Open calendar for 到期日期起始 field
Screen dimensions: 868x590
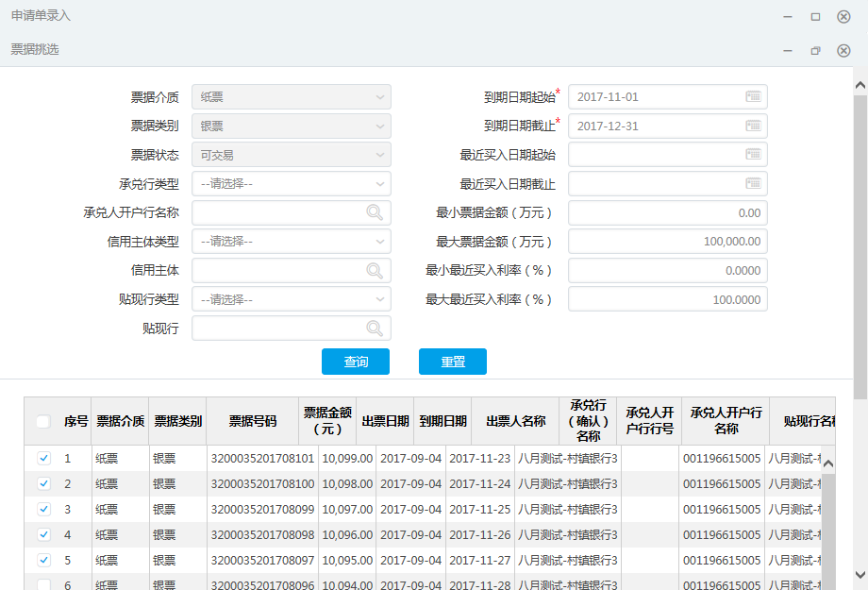[x=753, y=96]
